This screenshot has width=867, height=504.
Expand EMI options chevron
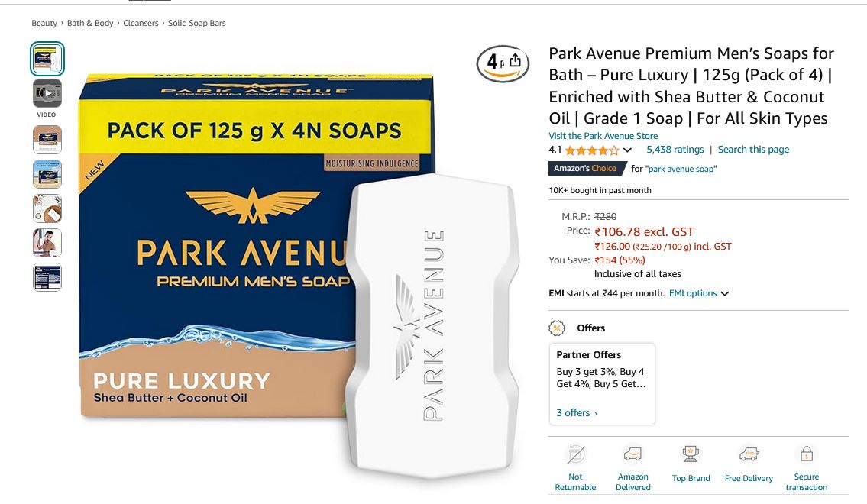[724, 293]
